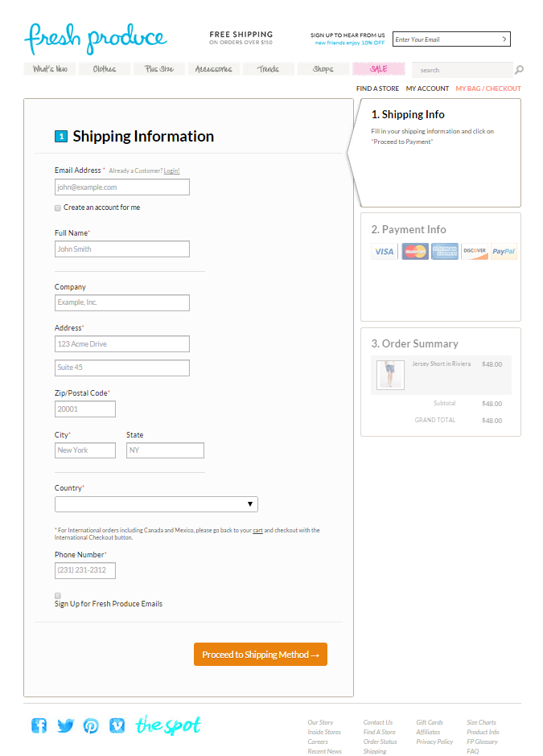Open the Clothes menu
Image resolution: width=543 pixels, height=756 pixels.
pyautogui.click(x=104, y=69)
